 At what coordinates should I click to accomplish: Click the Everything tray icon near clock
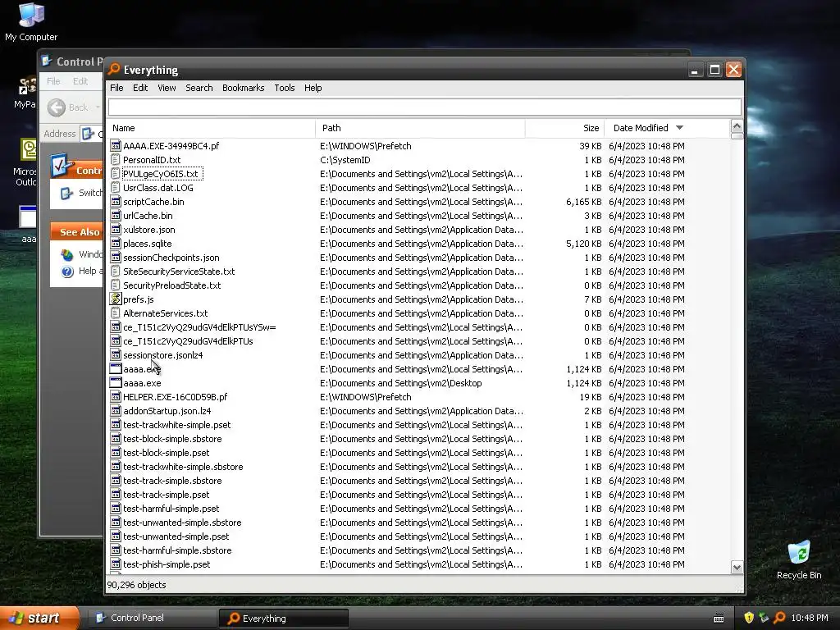coord(779,618)
